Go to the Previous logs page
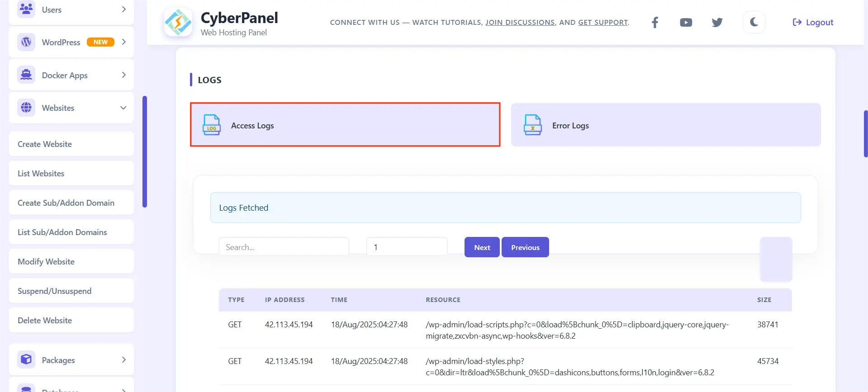Screen dimensions: 868x392 525,247
